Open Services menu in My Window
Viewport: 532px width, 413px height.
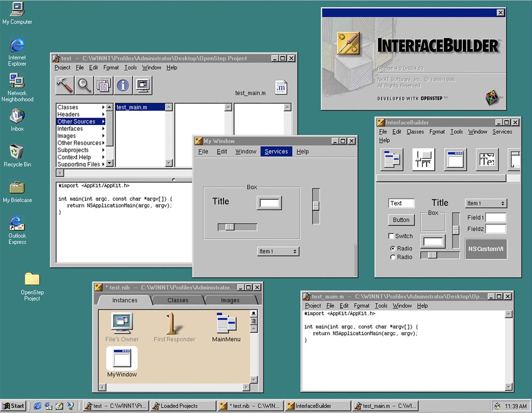coord(276,151)
